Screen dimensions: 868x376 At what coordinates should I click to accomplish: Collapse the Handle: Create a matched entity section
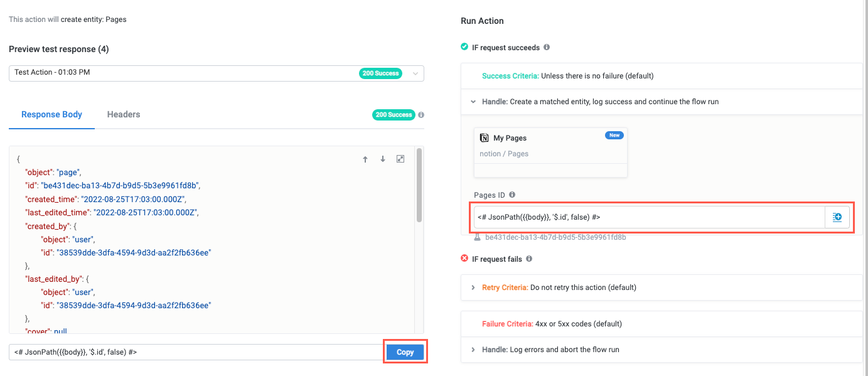click(473, 101)
